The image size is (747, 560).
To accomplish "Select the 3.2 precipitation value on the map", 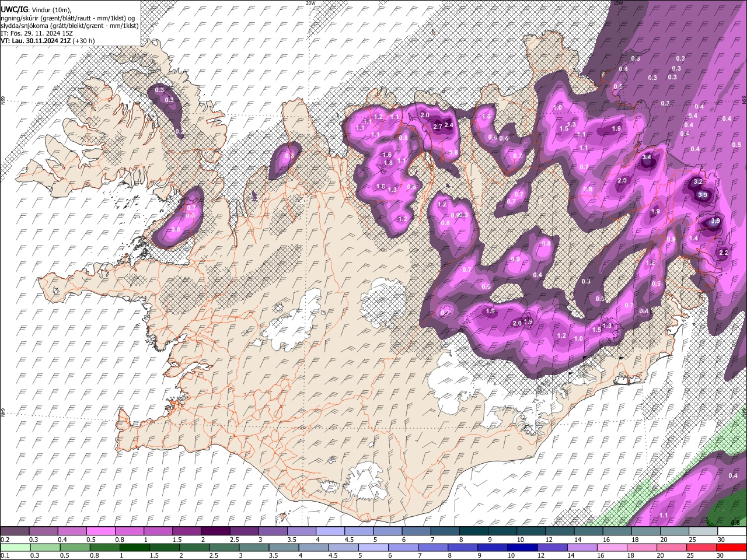I will 697,182.
